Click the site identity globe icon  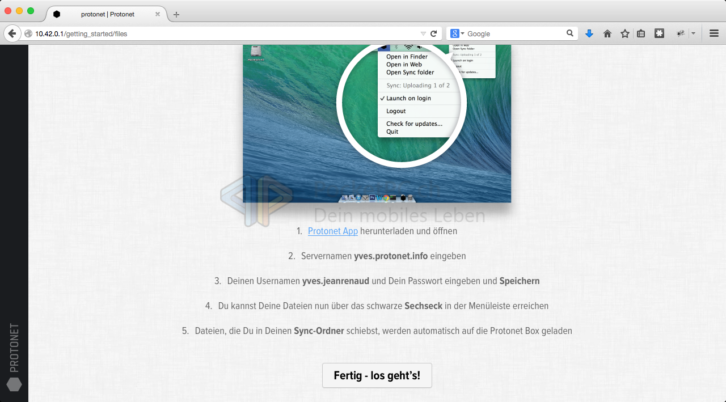(28, 33)
